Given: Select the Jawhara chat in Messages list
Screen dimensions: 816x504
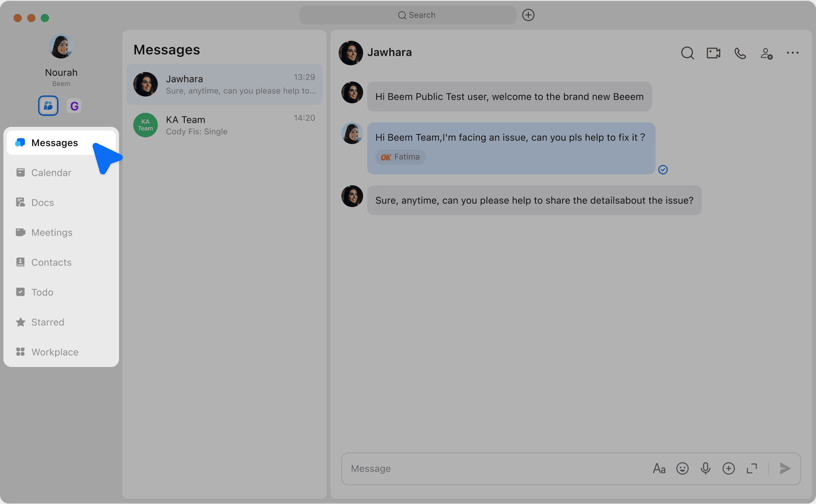Looking at the screenshot, I should coord(224,84).
